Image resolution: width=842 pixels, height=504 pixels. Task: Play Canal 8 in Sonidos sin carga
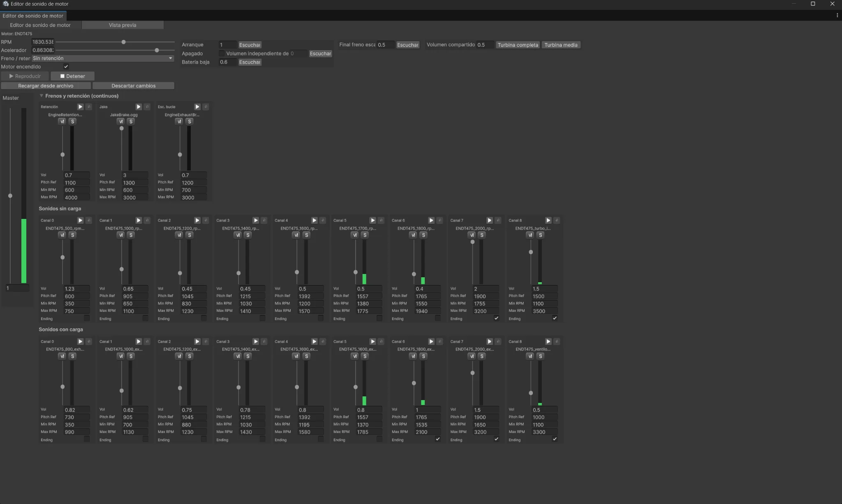548,221
